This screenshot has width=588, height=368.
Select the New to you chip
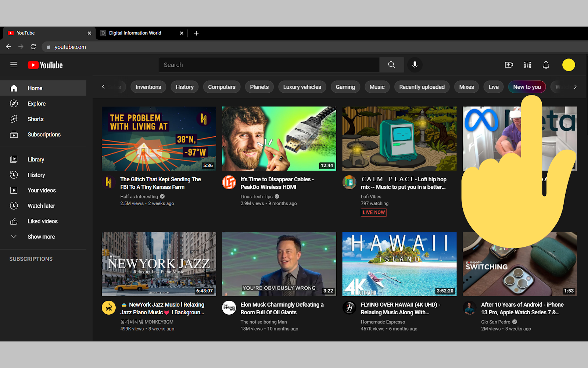click(x=527, y=87)
